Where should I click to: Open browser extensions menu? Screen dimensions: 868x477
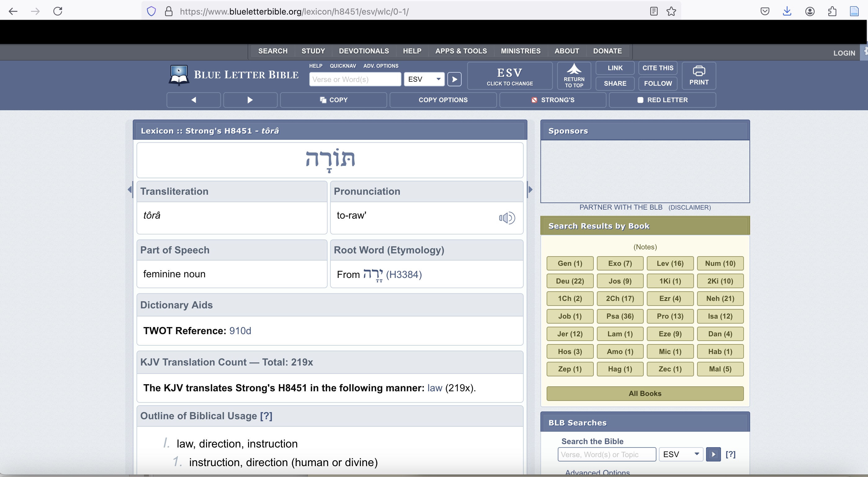coord(832,11)
